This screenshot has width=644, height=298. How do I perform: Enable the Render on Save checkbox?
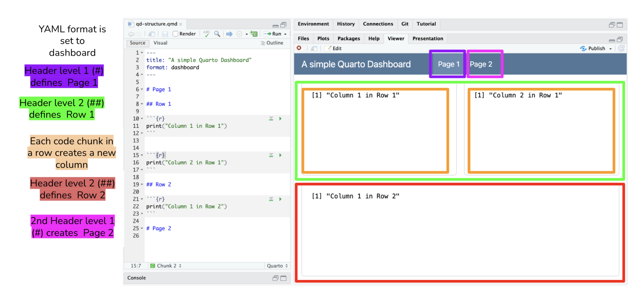pyautogui.click(x=175, y=34)
